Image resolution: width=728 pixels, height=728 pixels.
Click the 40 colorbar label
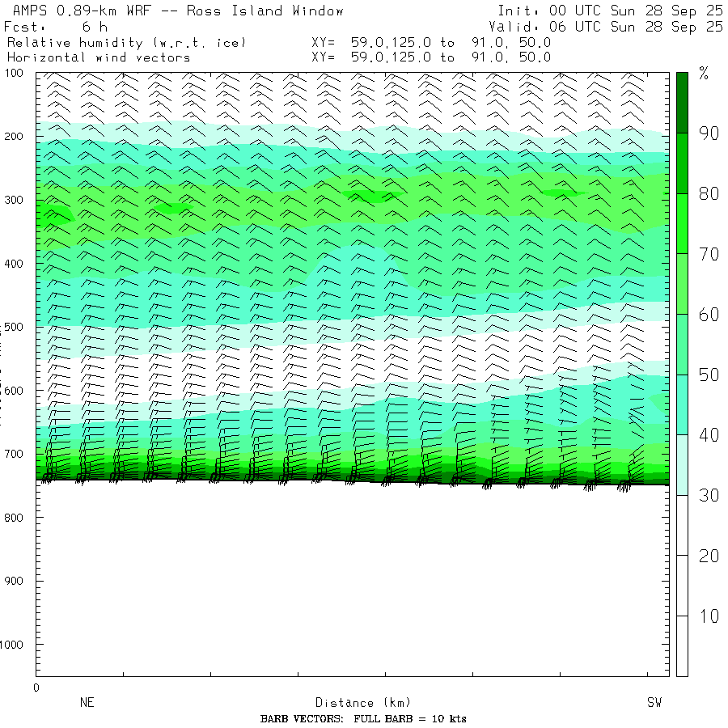click(709, 435)
